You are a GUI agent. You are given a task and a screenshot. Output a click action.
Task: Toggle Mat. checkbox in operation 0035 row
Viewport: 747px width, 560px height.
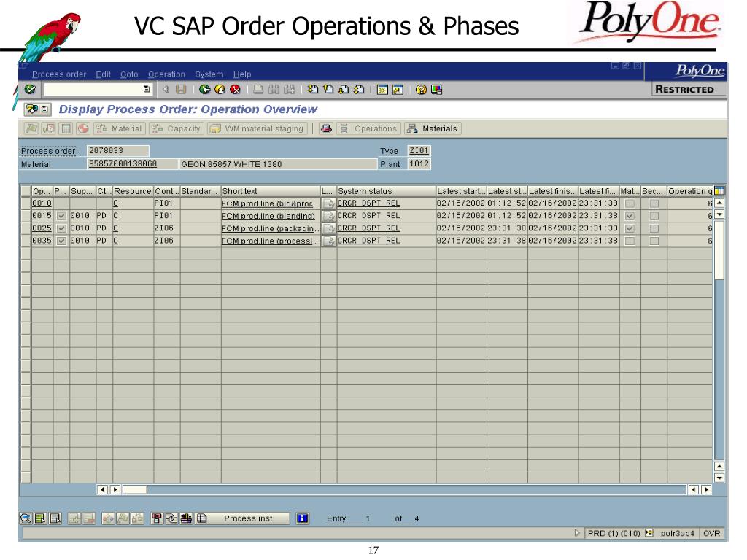pyautogui.click(x=630, y=241)
